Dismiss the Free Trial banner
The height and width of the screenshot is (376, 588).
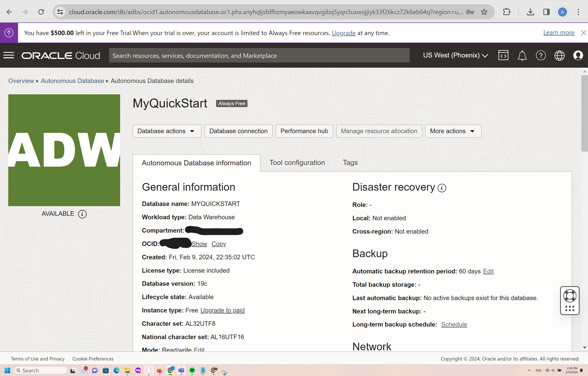tap(583, 33)
